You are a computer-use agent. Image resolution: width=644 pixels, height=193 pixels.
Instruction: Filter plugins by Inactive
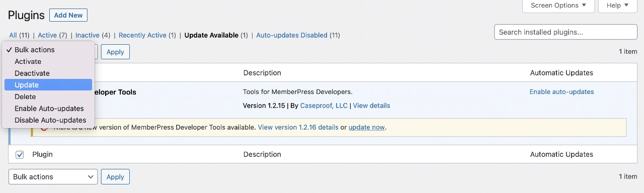(88, 35)
